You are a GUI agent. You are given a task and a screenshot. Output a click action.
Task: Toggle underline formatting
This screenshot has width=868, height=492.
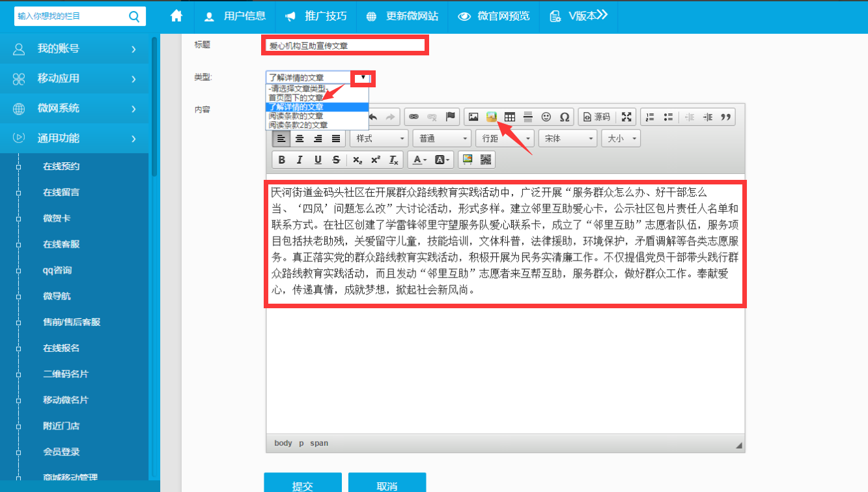[318, 160]
